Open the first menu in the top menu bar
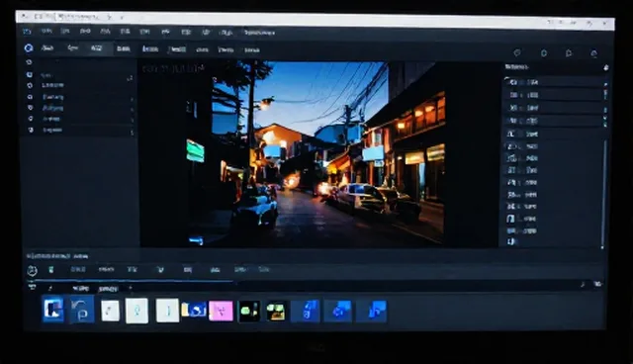 coord(27,31)
